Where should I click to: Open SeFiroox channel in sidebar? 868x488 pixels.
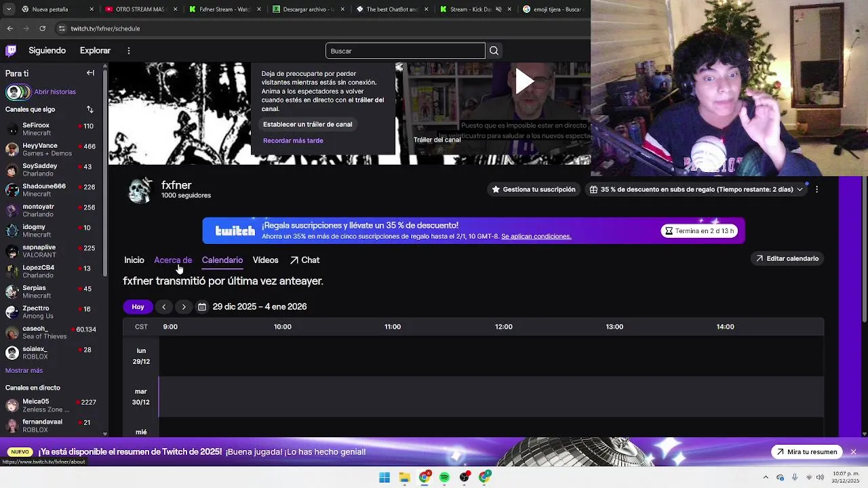pyautogui.click(x=50, y=129)
